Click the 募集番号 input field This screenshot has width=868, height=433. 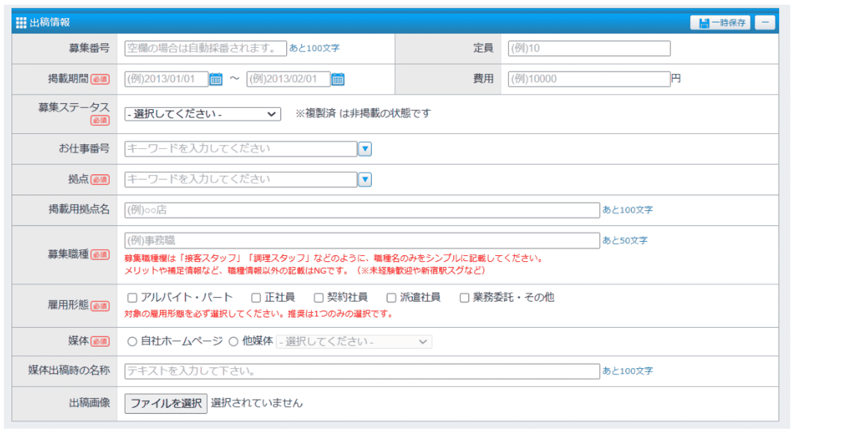(x=205, y=48)
